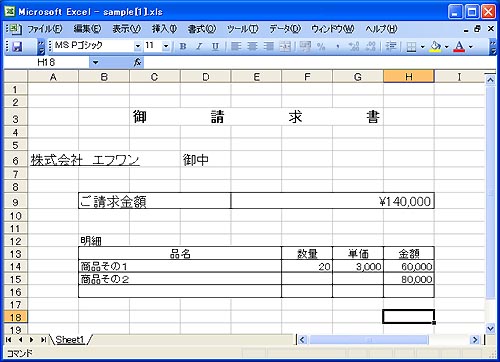This screenshot has width=500, height=362.
Task: Click the formula bar input
Action: tap(319, 62)
